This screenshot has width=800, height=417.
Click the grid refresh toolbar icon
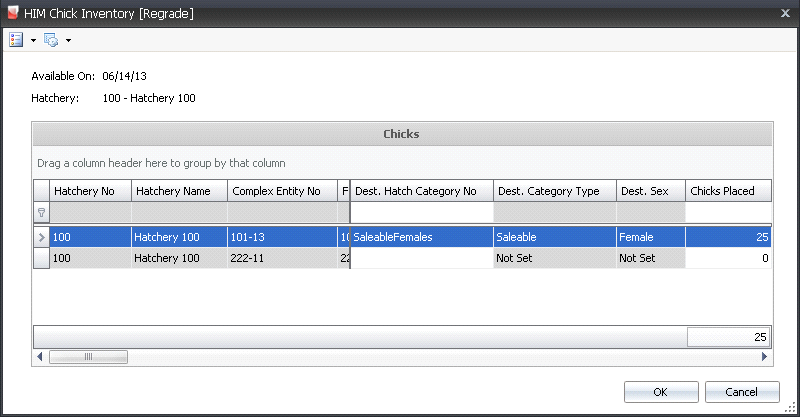51,40
